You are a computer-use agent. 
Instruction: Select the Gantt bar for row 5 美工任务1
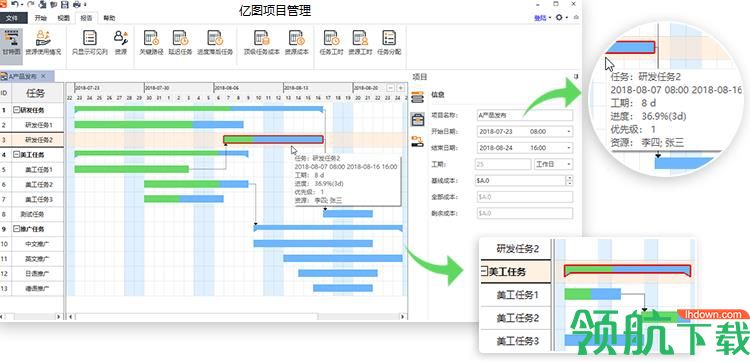tap(132, 169)
